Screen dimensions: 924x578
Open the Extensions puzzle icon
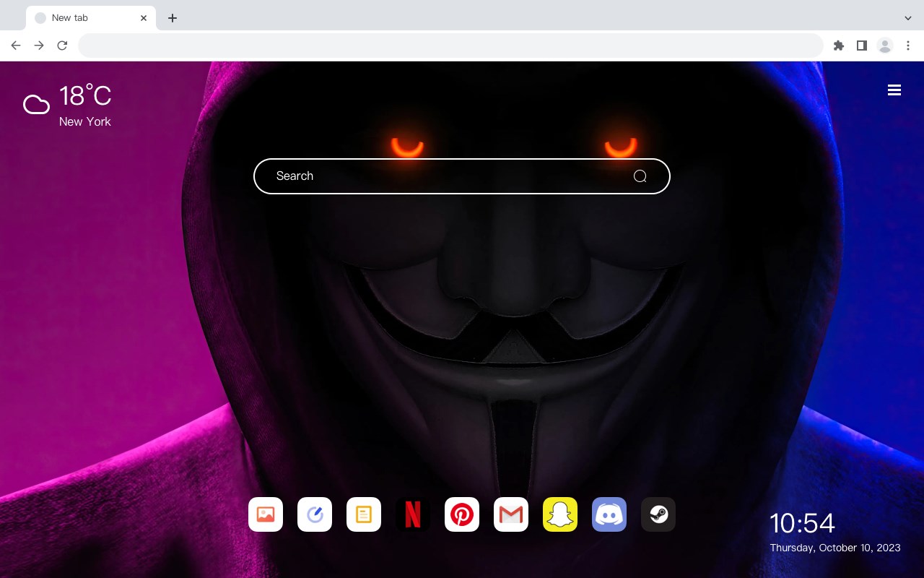(838, 46)
